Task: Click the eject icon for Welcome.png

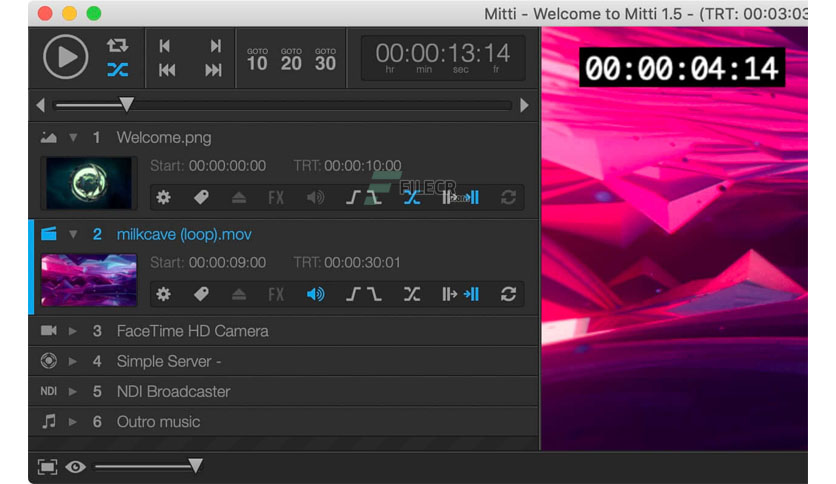Action: click(x=239, y=198)
